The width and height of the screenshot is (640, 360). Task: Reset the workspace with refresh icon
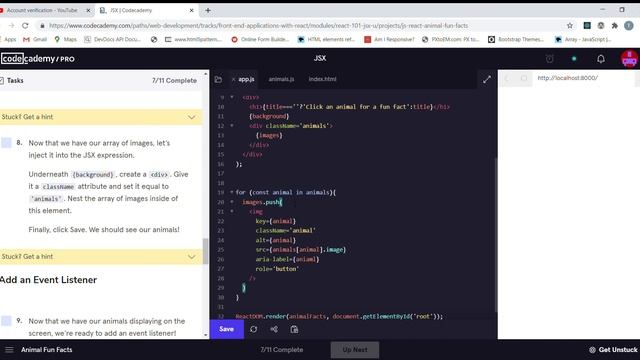253,329
